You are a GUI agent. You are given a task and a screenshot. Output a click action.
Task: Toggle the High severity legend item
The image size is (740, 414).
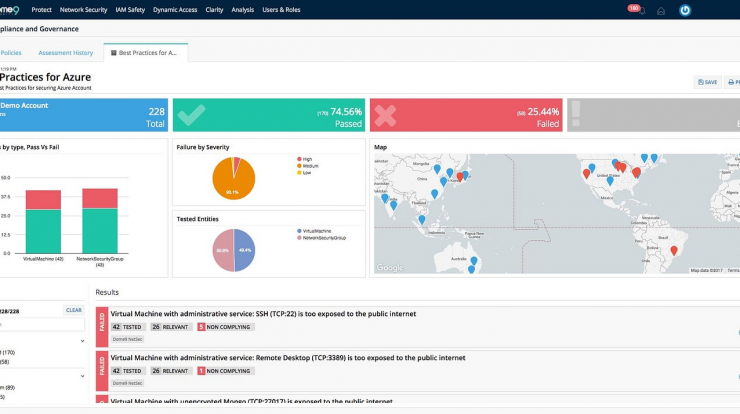pos(305,160)
